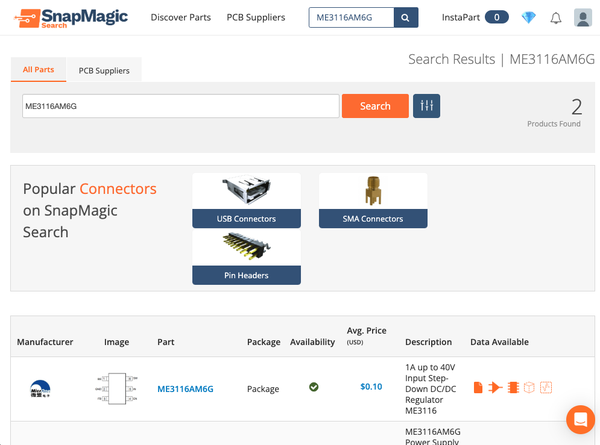Click the 'Search Results | ME3116AM6G' heading
Viewport: 600px width, 445px height.
pos(501,59)
